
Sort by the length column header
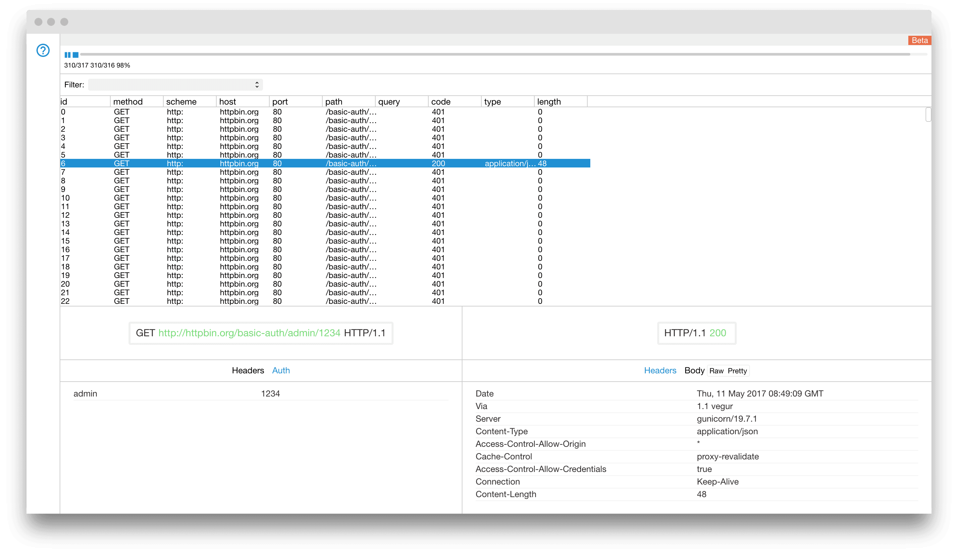(x=561, y=101)
